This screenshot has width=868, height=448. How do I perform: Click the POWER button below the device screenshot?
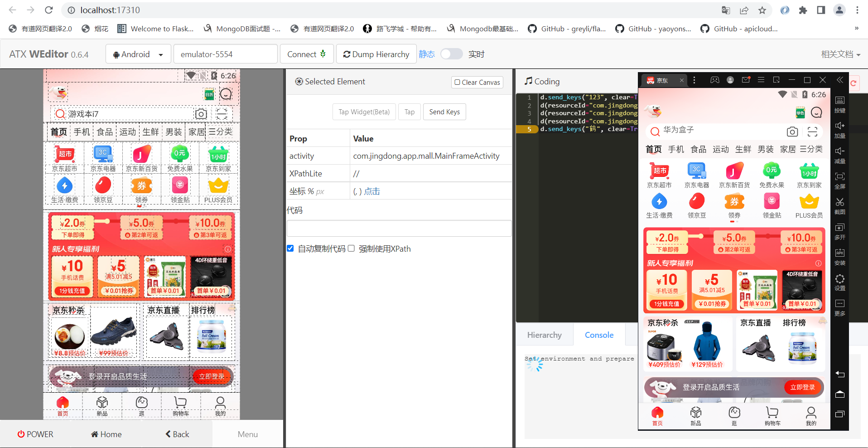pyautogui.click(x=35, y=434)
